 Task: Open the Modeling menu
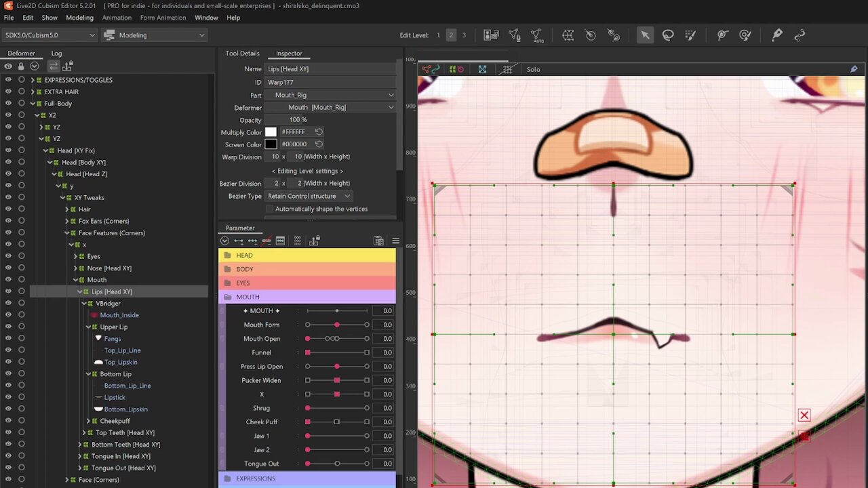click(x=79, y=18)
